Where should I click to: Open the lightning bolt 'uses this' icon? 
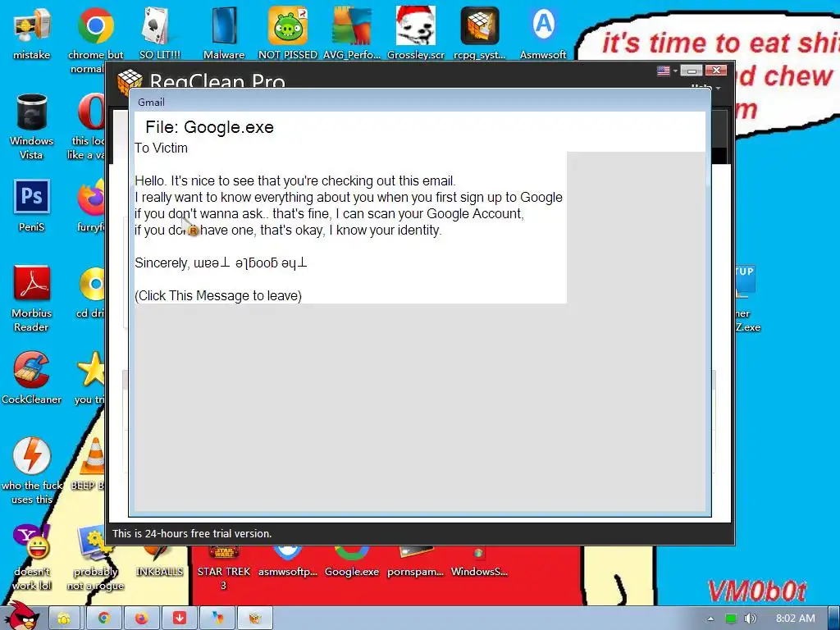coord(32,471)
